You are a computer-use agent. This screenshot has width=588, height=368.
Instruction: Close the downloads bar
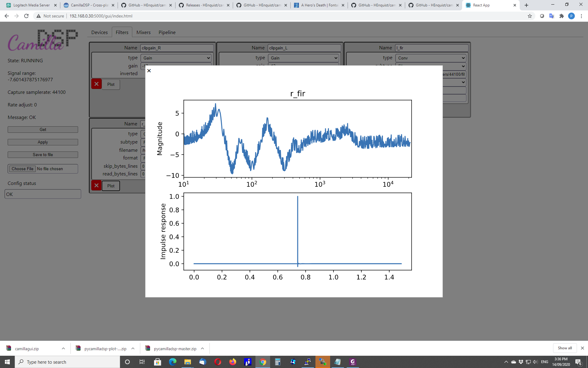[x=582, y=348]
